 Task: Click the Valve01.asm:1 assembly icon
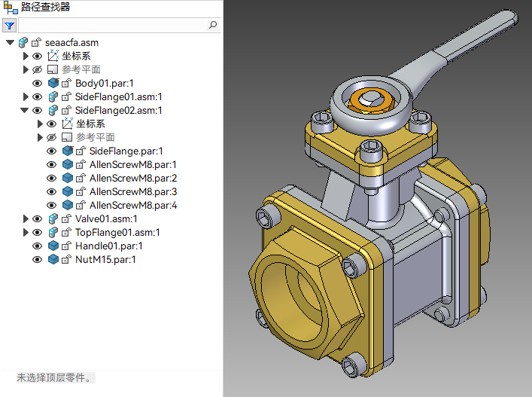53,219
